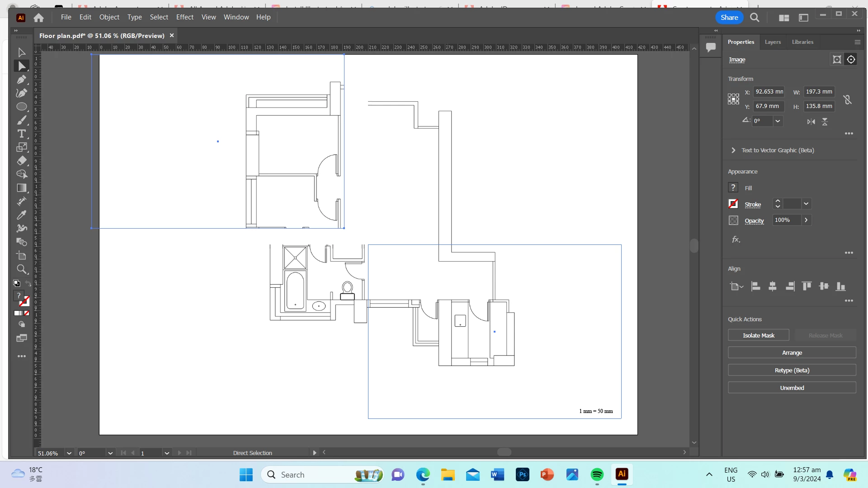Open the zoom level dropdown
The width and height of the screenshot is (868, 488).
pos(69,453)
